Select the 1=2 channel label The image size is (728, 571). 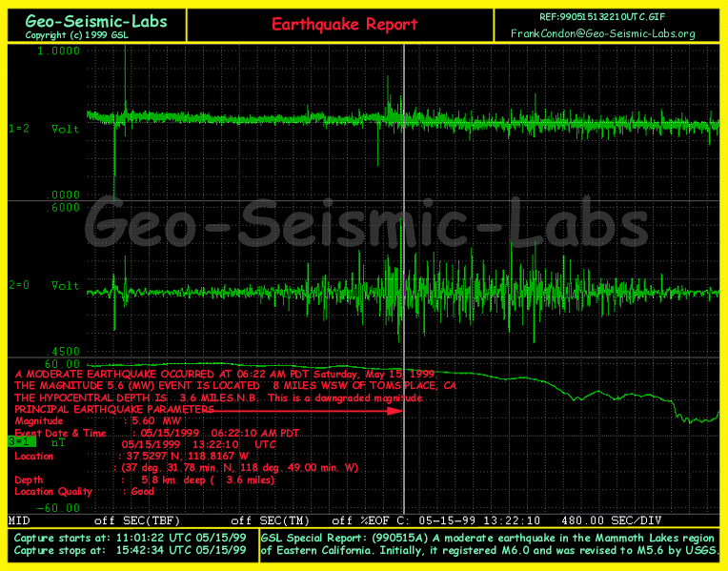click(x=19, y=129)
